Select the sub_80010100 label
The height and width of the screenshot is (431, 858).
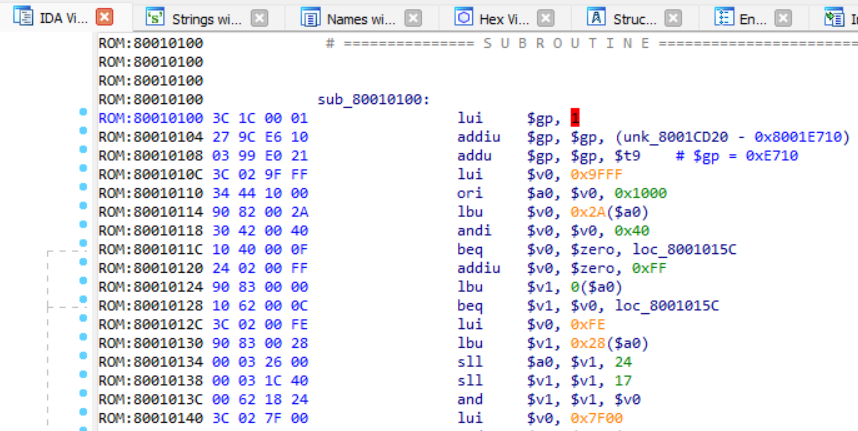point(371,99)
